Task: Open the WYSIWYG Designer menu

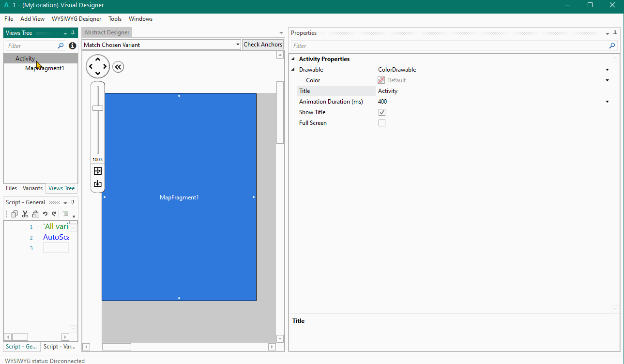Action: point(76,19)
